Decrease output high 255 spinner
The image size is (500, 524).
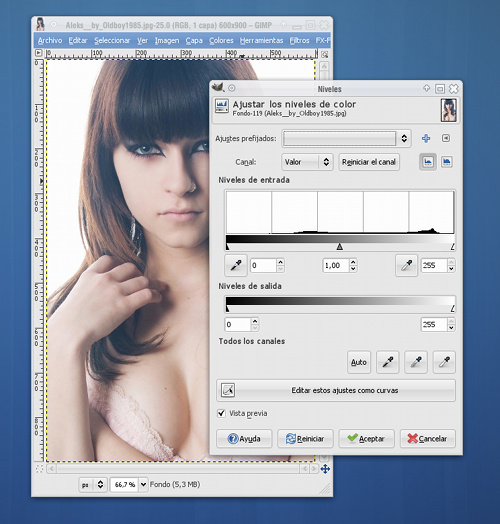pos(451,328)
